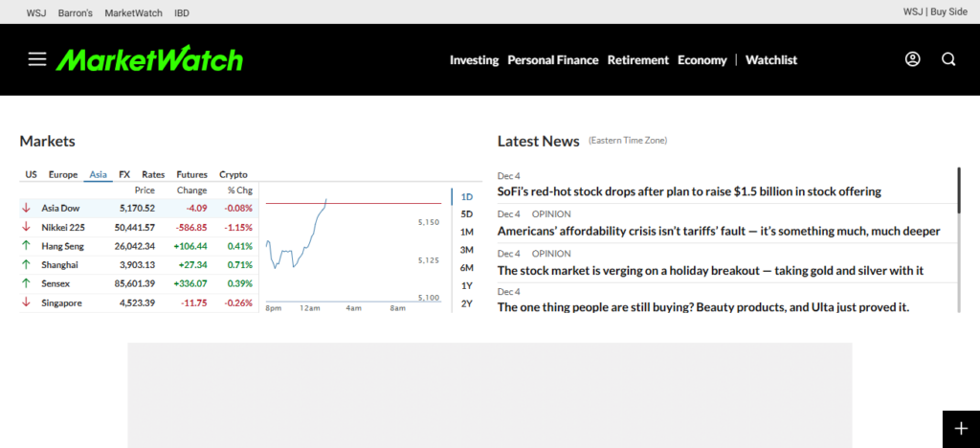Open Americans' affordability crisis opinion article
The height and width of the screenshot is (448, 980).
(719, 232)
